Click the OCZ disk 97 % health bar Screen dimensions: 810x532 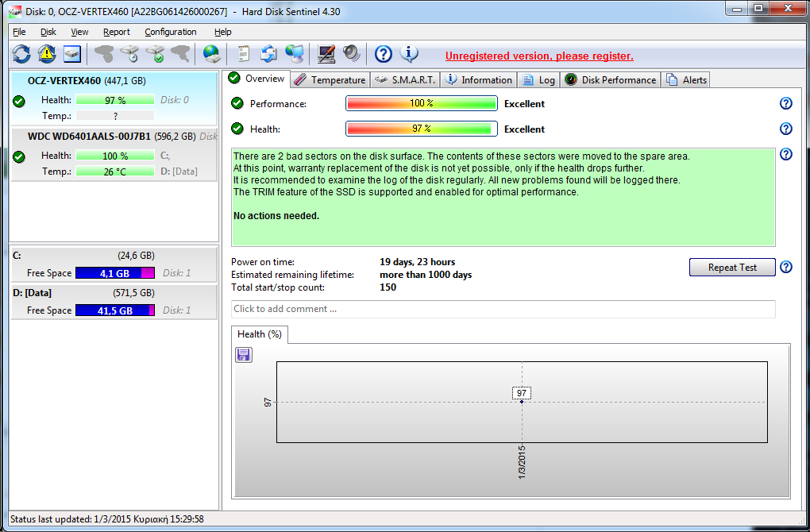pos(114,100)
